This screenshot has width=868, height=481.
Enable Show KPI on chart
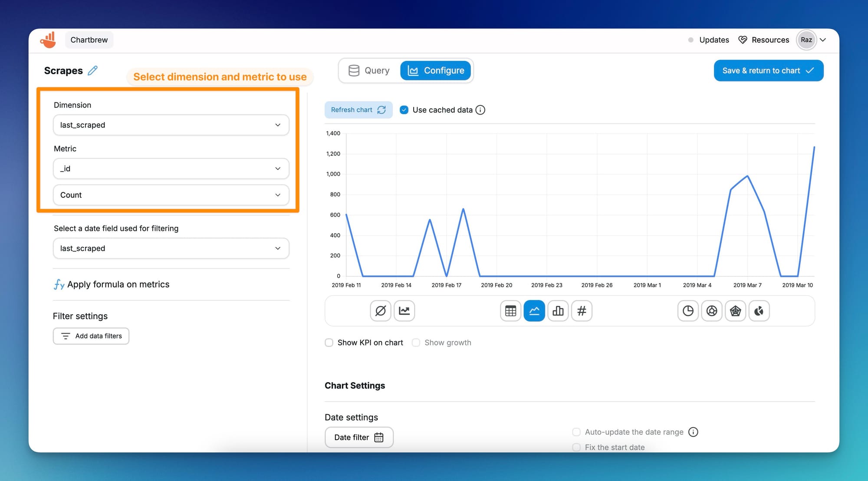329,343
